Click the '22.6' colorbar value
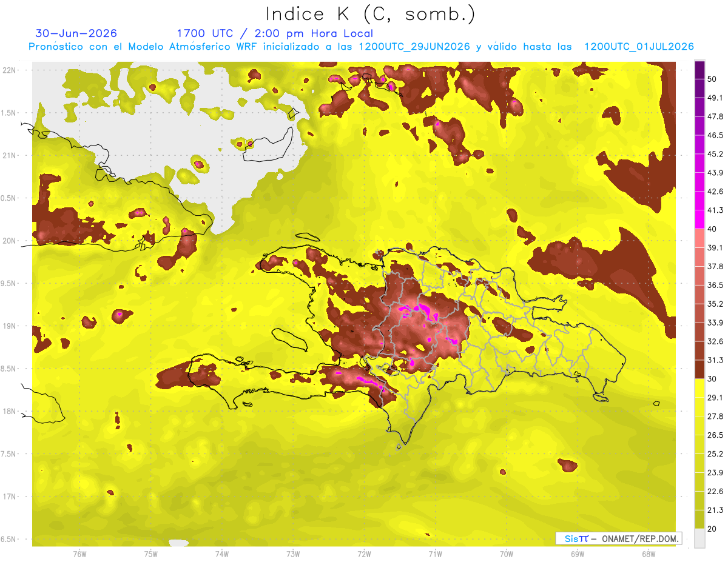The image size is (728, 562). click(715, 492)
